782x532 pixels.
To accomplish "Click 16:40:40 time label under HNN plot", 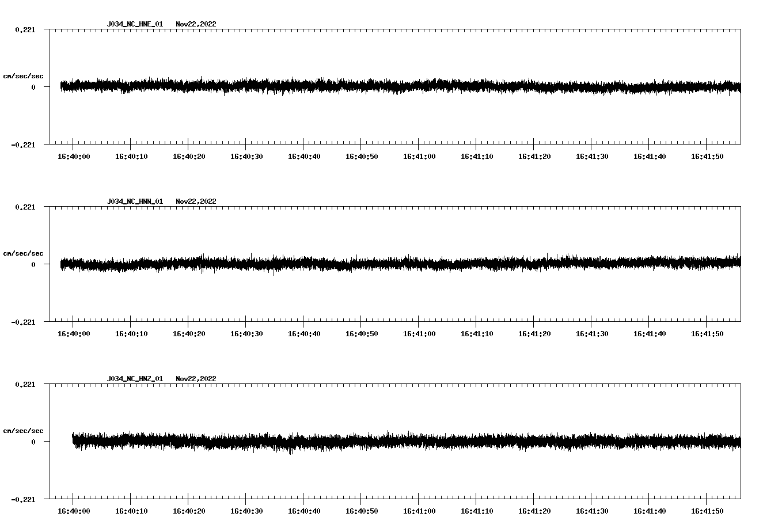I will pos(304,334).
